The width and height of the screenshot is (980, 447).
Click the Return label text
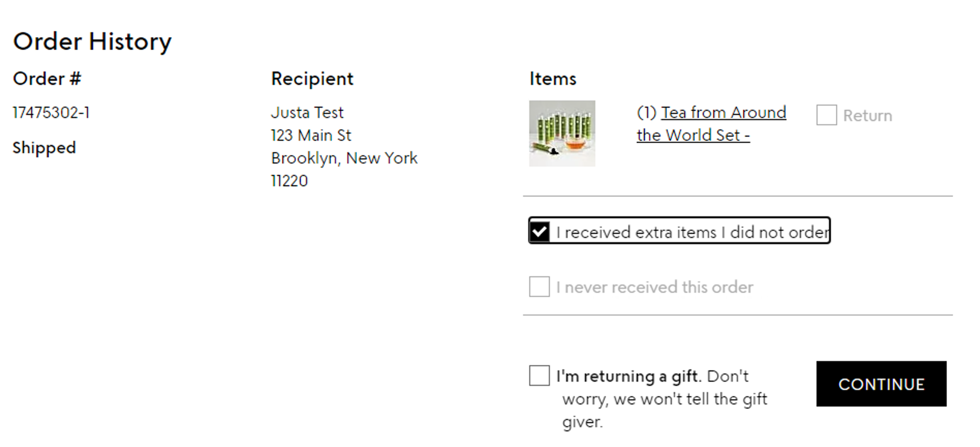click(x=867, y=115)
